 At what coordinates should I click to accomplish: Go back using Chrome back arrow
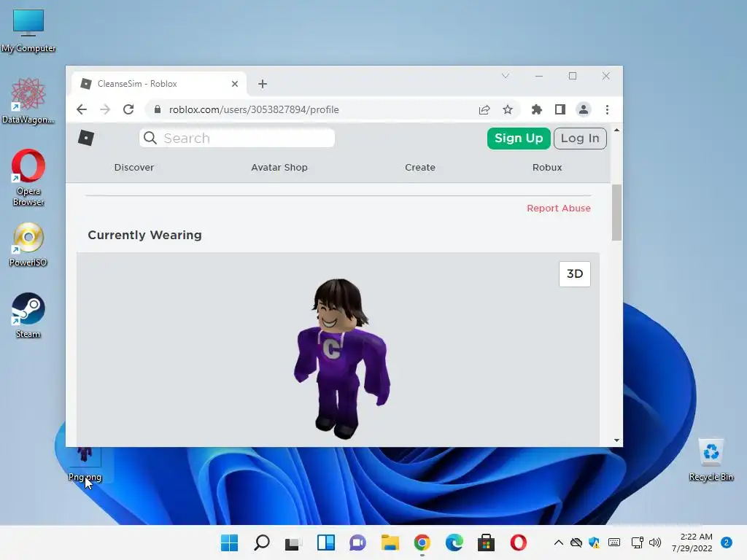coord(82,109)
